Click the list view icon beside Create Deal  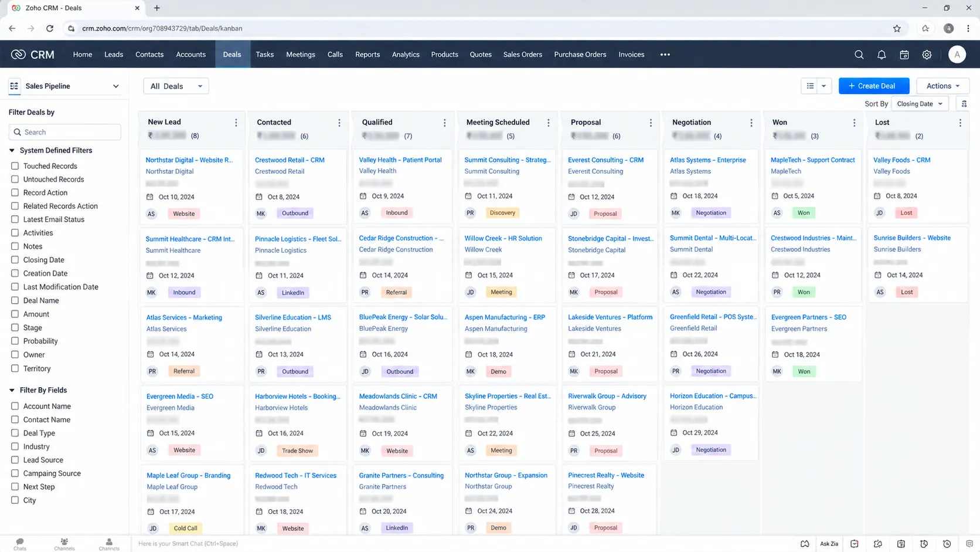point(810,86)
